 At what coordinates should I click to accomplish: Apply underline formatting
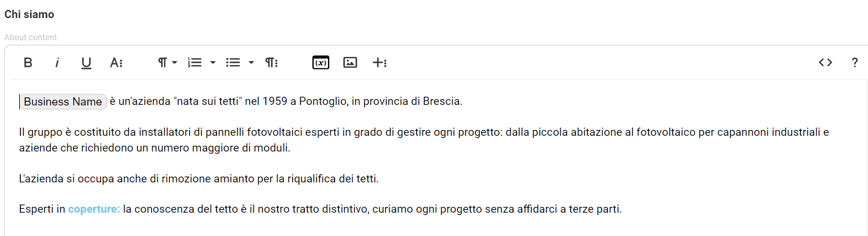pyautogui.click(x=86, y=63)
